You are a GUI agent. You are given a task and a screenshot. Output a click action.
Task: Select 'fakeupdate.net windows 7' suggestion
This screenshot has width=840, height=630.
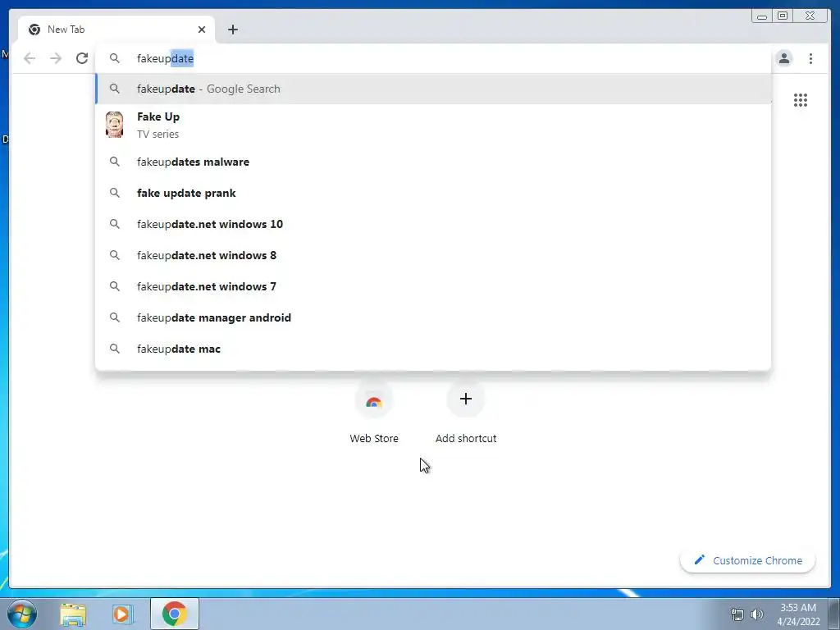[x=433, y=286]
